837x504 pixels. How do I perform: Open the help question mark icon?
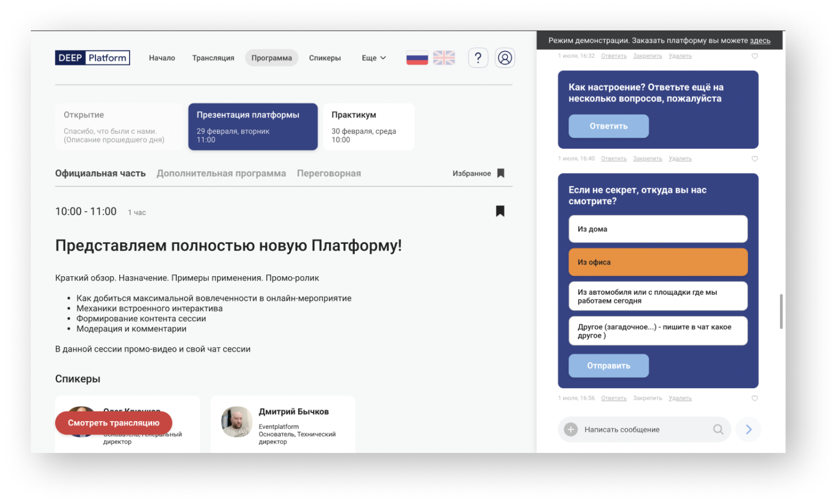pos(478,58)
